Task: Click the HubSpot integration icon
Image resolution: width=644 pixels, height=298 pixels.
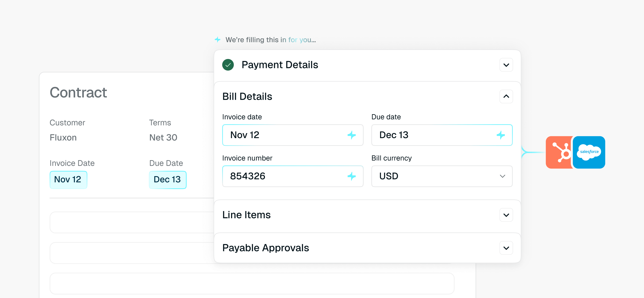Action: tap(559, 152)
